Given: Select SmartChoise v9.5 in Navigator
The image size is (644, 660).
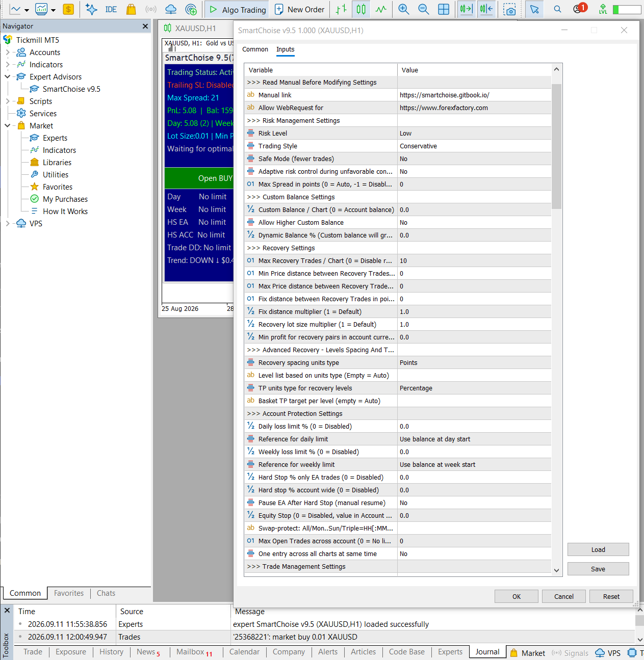Looking at the screenshot, I should coord(71,89).
